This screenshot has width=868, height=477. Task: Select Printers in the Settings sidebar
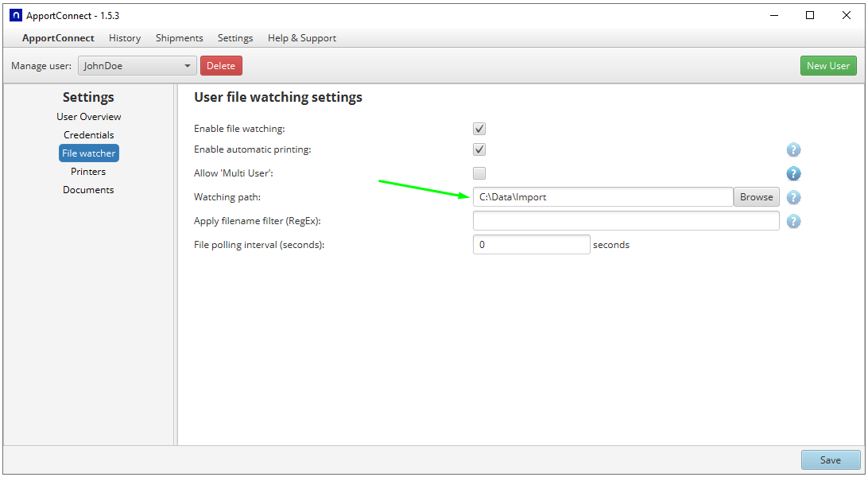(x=88, y=172)
